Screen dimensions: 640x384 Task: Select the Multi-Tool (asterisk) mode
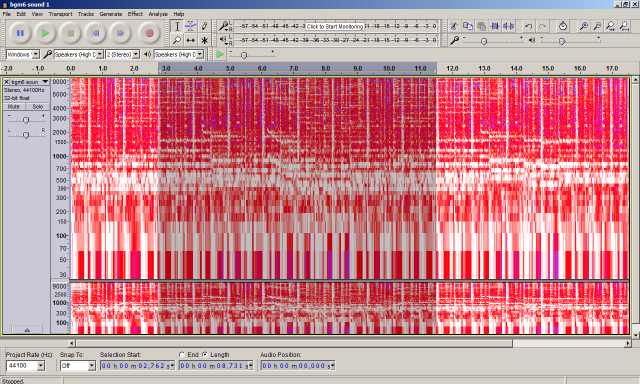tap(204, 40)
